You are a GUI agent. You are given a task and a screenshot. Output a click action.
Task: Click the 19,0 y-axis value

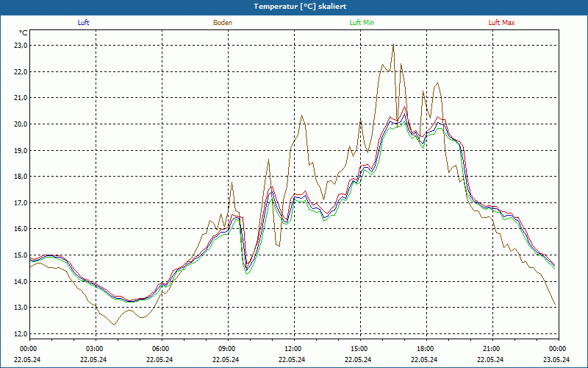pos(21,150)
